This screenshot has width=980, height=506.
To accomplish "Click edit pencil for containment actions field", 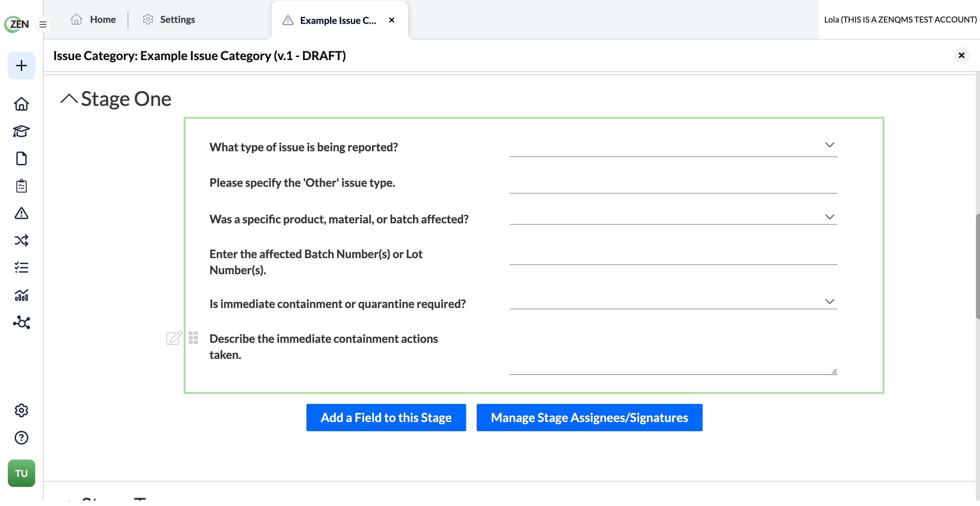I will click(x=174, y=338).
